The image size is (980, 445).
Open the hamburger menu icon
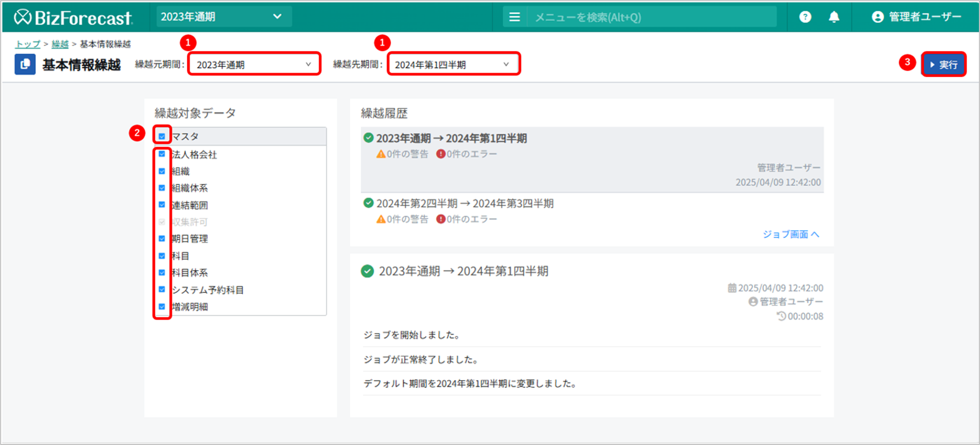click(x=514, y=17)
